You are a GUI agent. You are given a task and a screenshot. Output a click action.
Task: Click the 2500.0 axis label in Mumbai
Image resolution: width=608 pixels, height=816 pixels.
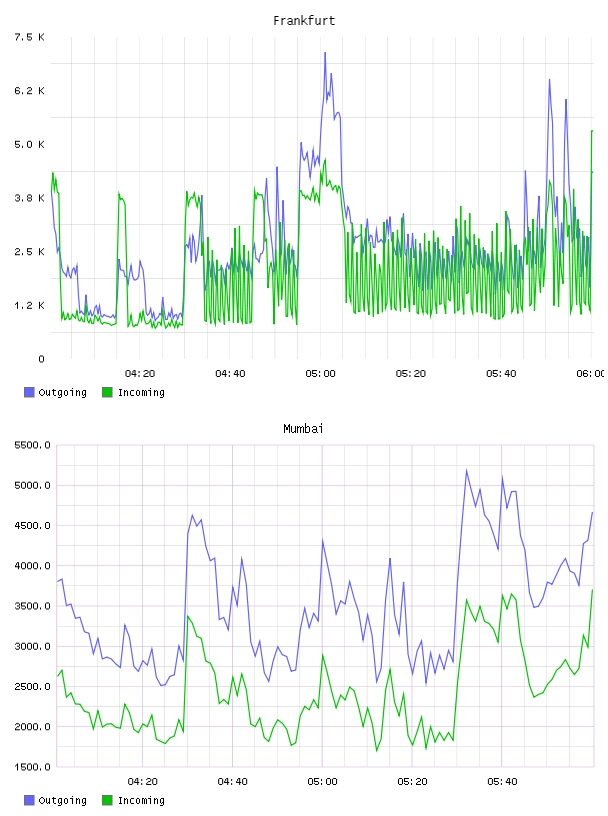point(32,686)
